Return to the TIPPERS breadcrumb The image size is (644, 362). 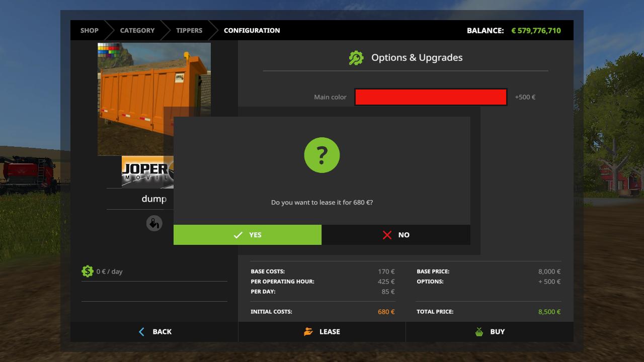coord(189,31)
